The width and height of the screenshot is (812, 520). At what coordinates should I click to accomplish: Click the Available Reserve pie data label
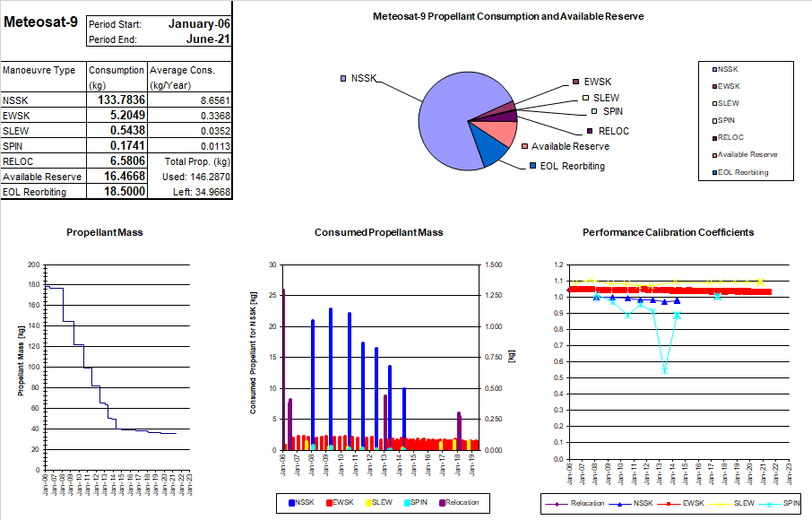click(566, 146)
